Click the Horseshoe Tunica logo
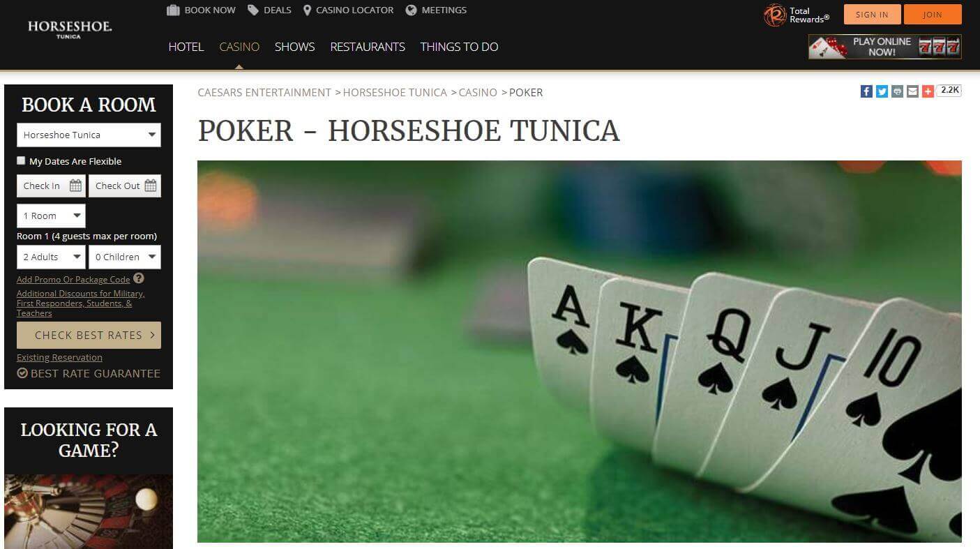980x549 pixels. (70, 29)
